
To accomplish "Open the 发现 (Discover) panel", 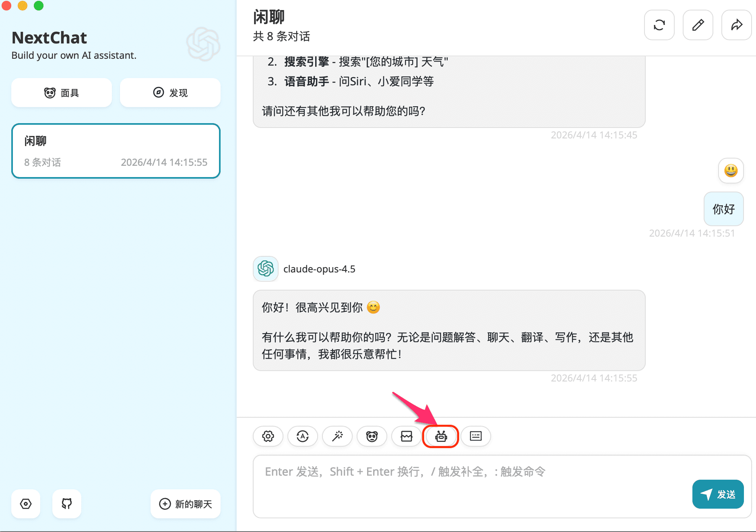I will (170, 93).
